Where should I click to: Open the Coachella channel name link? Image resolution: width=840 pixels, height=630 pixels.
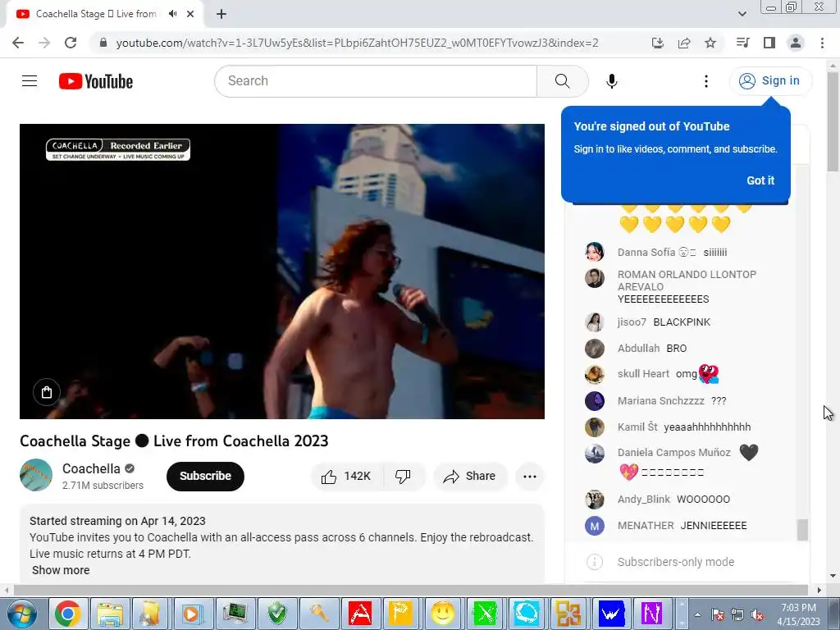click(91, 468)
